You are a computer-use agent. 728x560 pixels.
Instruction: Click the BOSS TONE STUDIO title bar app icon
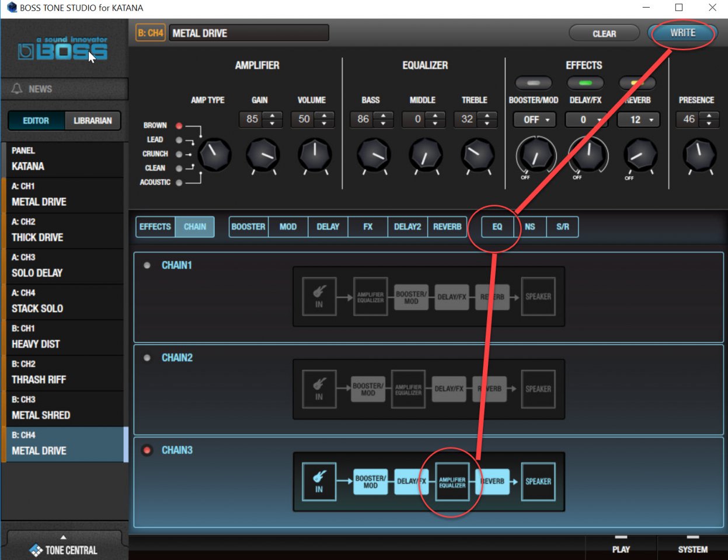[x=11, y=8]
